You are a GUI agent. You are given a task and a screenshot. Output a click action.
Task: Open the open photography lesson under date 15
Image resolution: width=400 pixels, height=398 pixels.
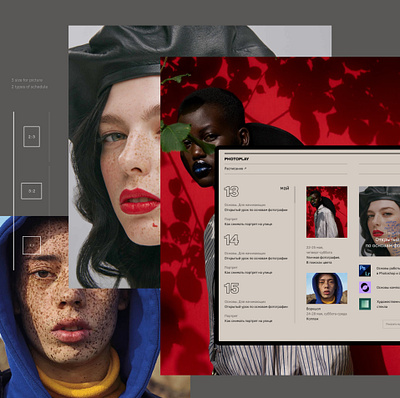tap(256, 307)
